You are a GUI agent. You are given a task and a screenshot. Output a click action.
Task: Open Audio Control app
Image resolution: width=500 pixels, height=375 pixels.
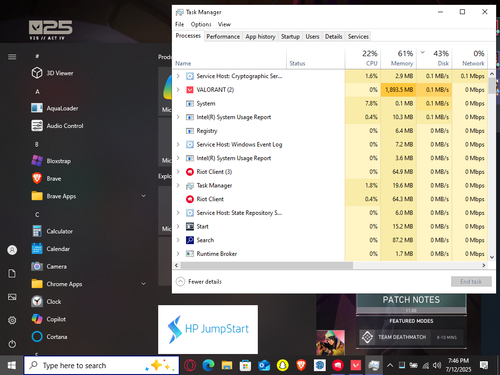tap(57, 126)
